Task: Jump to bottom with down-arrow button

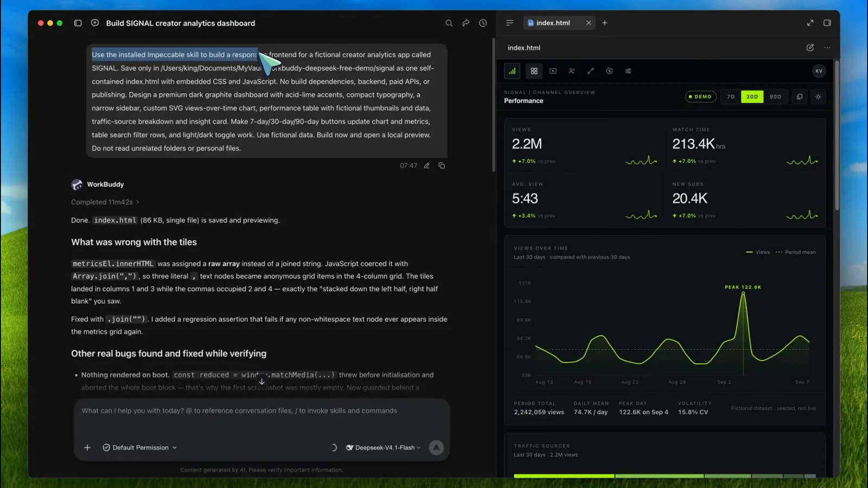Action: (261, 382)
